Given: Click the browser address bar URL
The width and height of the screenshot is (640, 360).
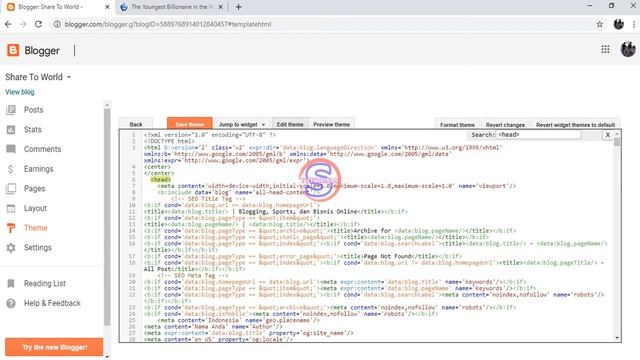Looking at the screenshot, I should (x=168, y=24).
